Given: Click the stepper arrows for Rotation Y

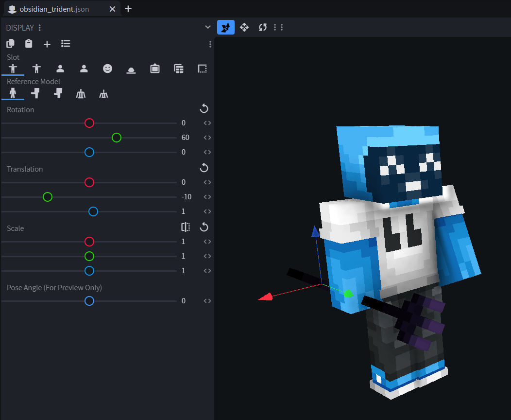Looking at the screenshot, I should pyautogui.click(x=207, y=138).
